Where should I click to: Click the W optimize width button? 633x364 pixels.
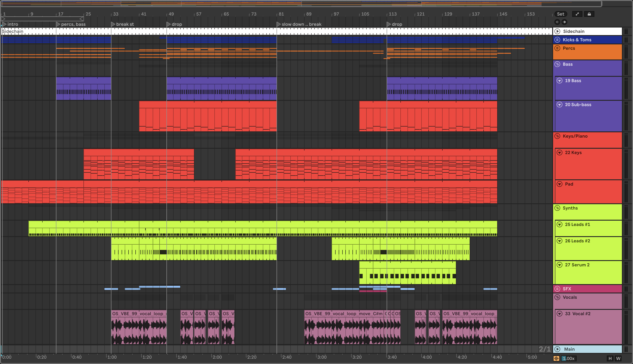pos(618,358)
